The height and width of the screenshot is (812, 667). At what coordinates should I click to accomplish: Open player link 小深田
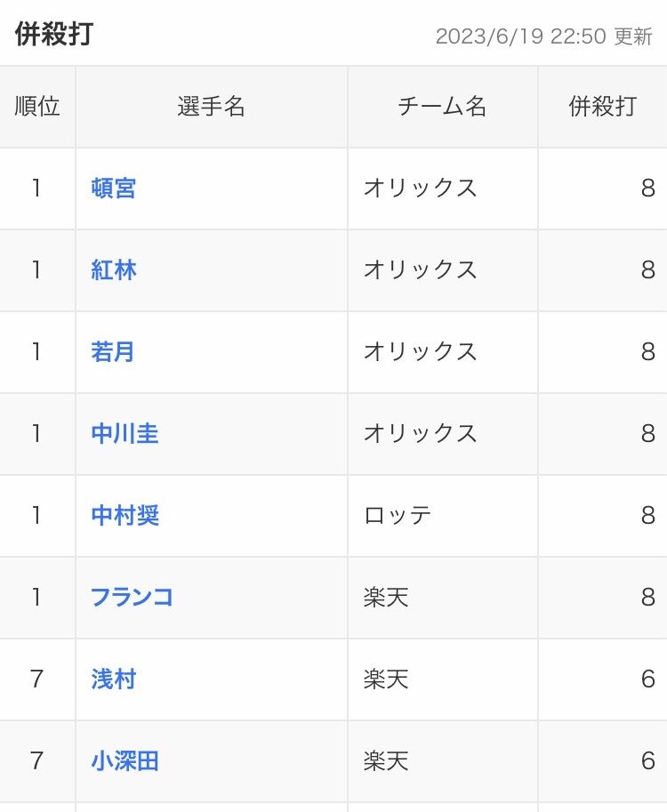click(x=125, y=760)
